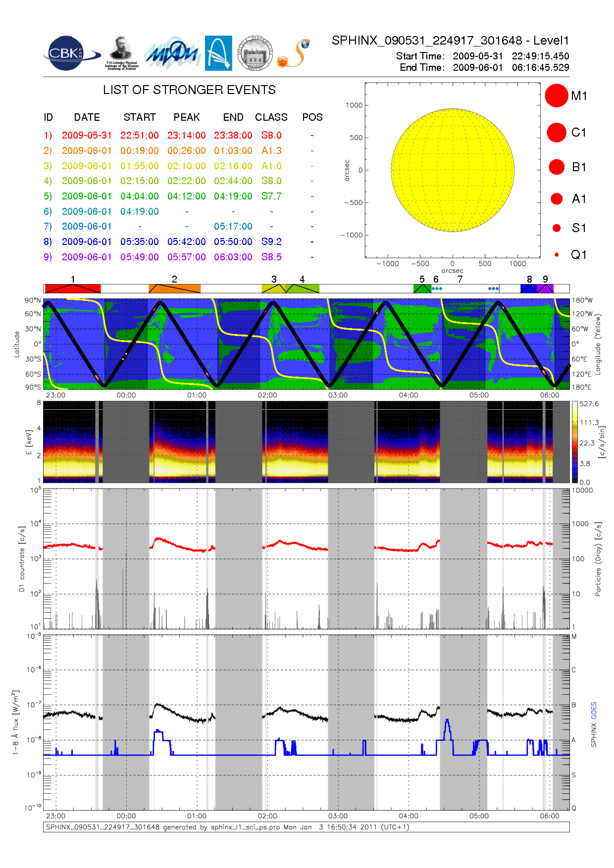This screenshot has width=614, height=868.
Task: Click the S8.0 class in event 1
Action: point(271,135)
